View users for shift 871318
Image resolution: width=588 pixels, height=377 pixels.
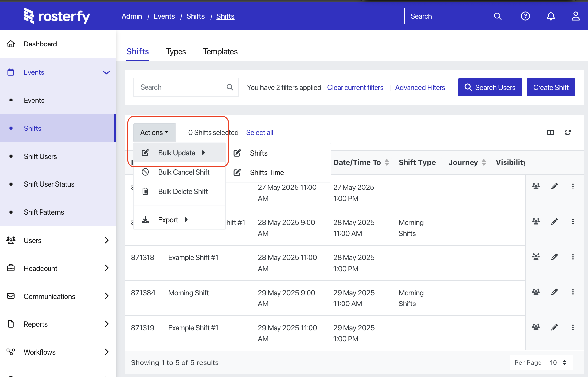536,257
